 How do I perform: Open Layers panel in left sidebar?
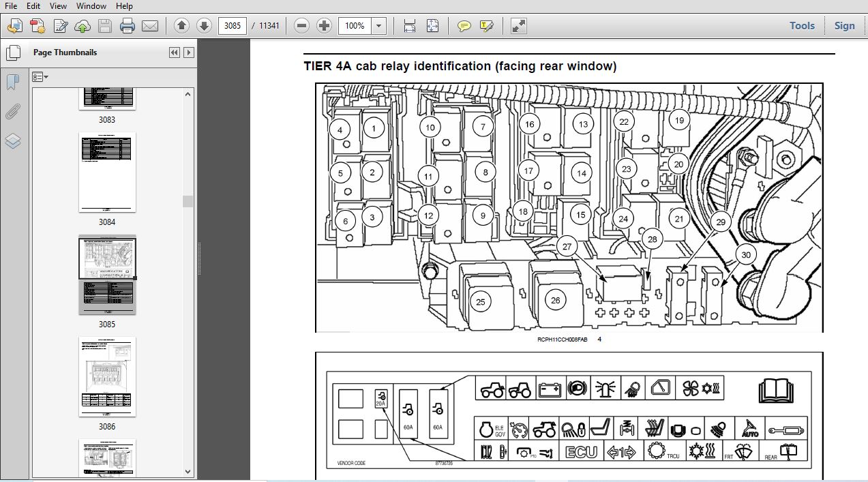coord(12,142)
